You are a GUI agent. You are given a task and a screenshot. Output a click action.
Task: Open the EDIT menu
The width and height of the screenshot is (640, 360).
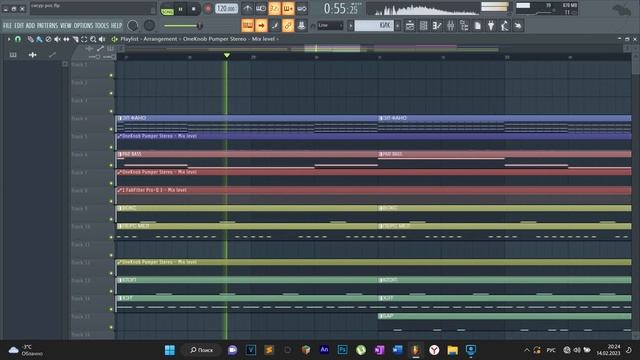point(19,25)
